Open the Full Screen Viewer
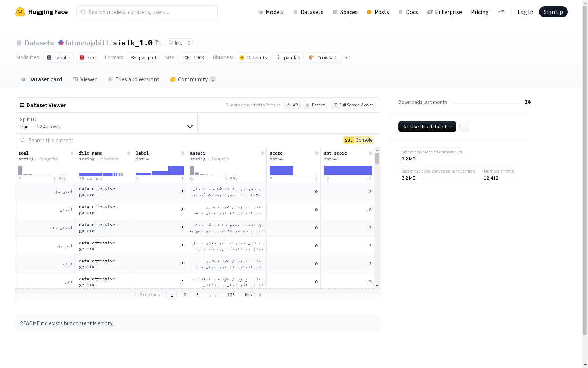The height and width of the screenshot is (368, 588). (x=353, y=105)
